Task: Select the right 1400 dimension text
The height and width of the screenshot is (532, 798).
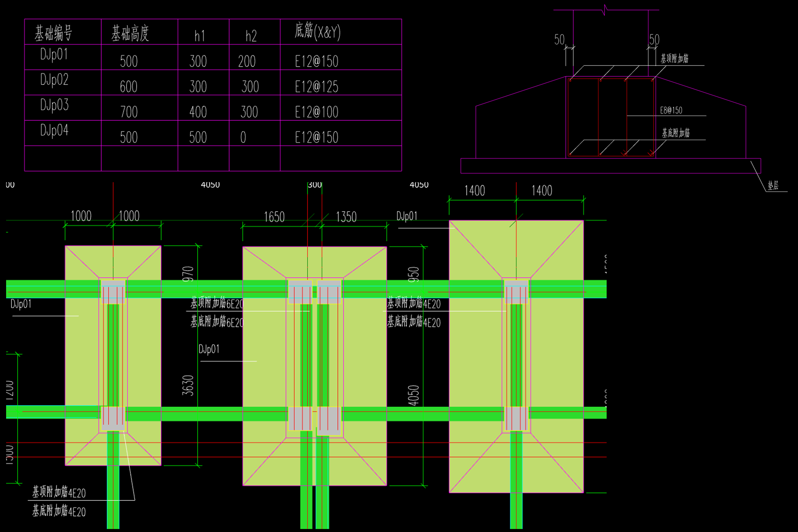Action: (x=542, y=191)
